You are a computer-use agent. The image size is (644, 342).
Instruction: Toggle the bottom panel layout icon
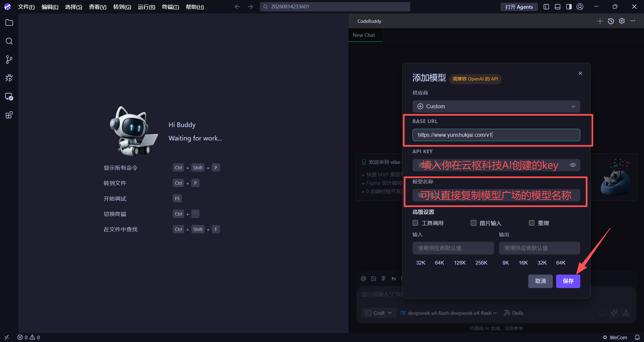pyautogui.click(x=557, y=7)
